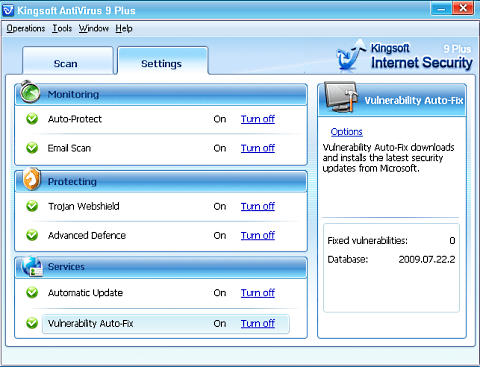
Task: Click green check icon next to Trojan Webshield
Action: pos(32,206)
